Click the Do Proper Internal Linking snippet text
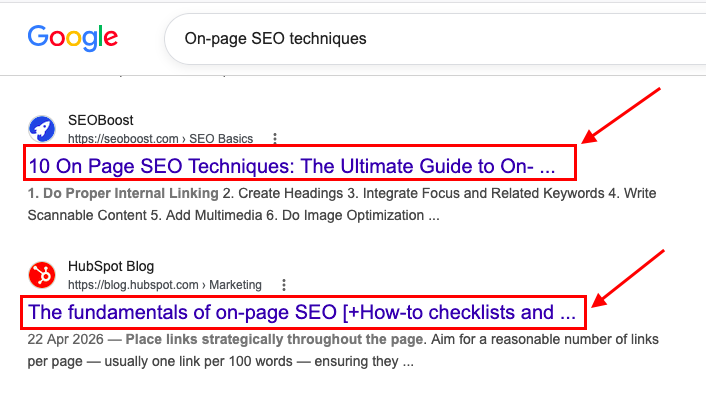 pyautogui.click(x=131, y=193)
